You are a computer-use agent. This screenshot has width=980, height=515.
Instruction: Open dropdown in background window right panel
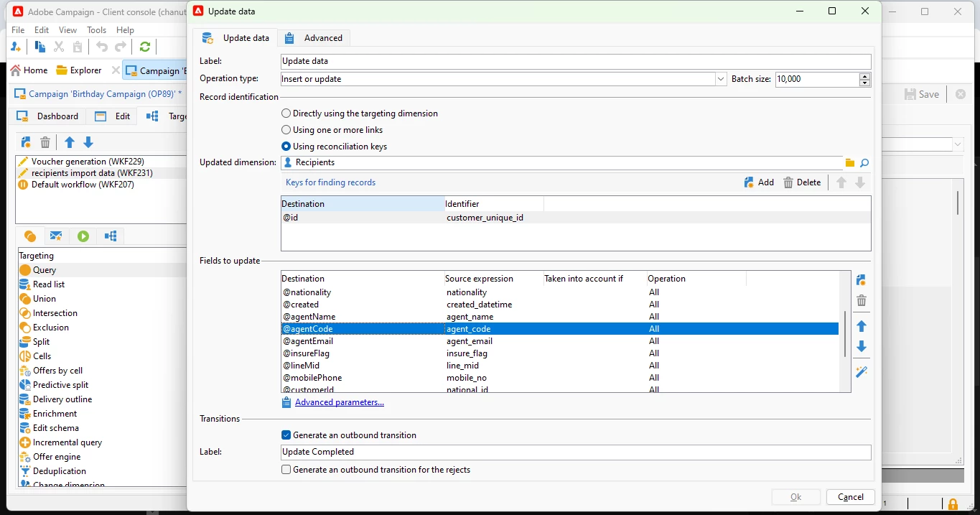958,144
